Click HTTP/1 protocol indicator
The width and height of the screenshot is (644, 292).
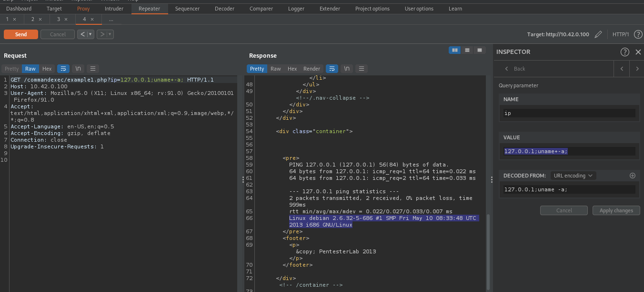point(621,34)
